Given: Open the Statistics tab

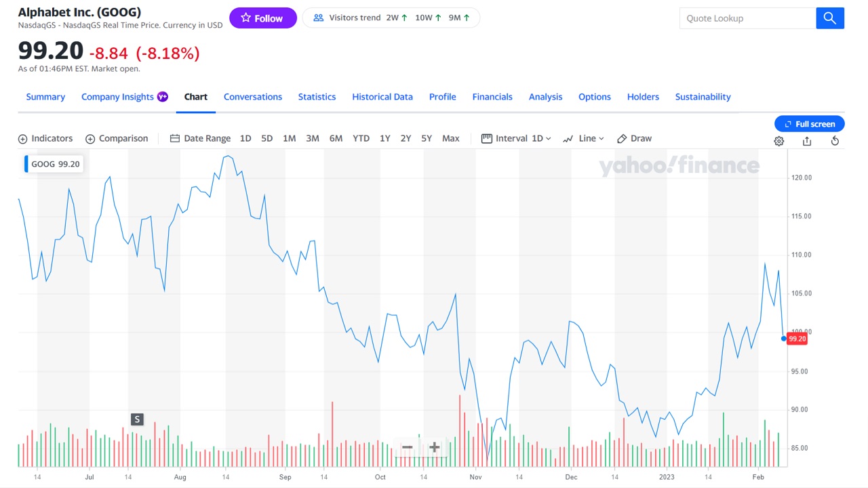Looking at the screenshot, I should [317, 97].
